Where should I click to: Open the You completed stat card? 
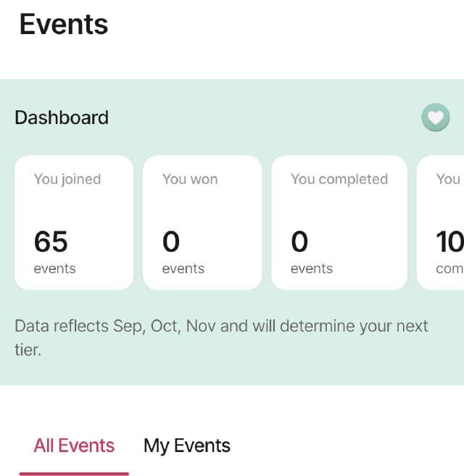(339, 223)
